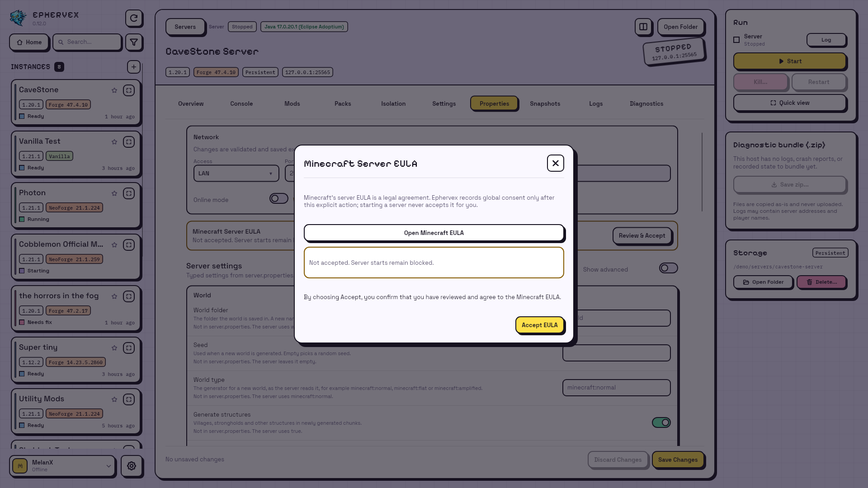Open the MelanX account dropdown
The width and height of the screenshot is (868, 488).
(62, 466)
